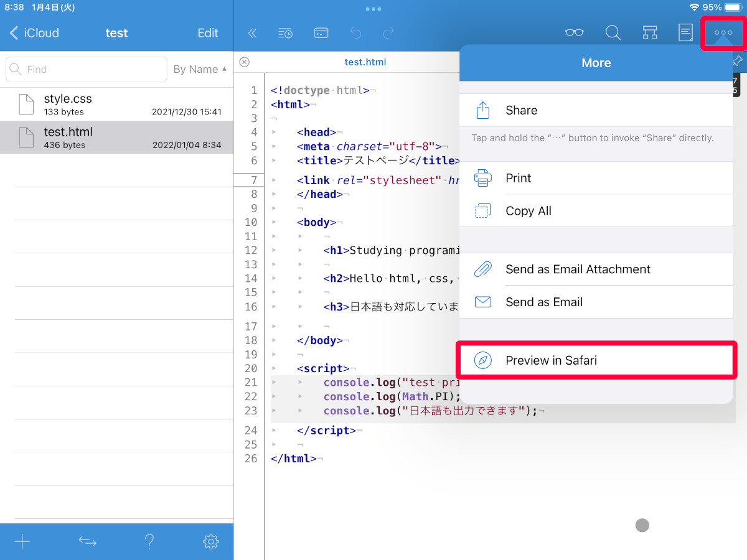
Task: Choose Copy All in the More menu
Action: pyautogui.click(x=596, y=211)
